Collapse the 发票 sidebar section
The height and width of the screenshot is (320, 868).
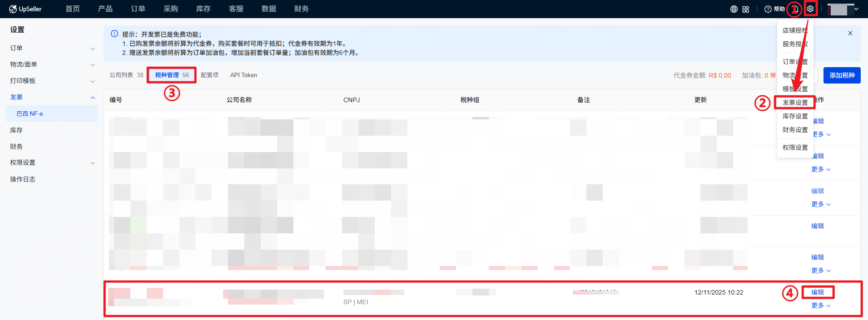tap(93, 98)
